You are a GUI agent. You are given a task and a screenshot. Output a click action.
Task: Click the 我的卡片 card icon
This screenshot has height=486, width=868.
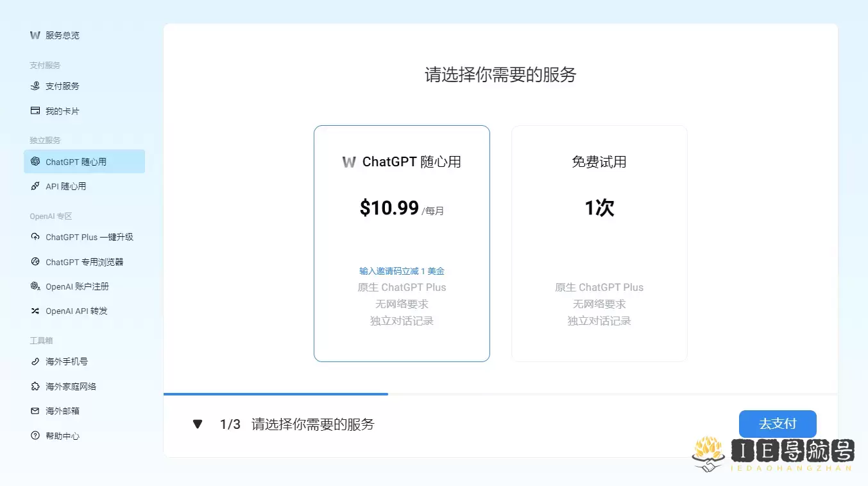pyautogui.click(x=35, y=111)
